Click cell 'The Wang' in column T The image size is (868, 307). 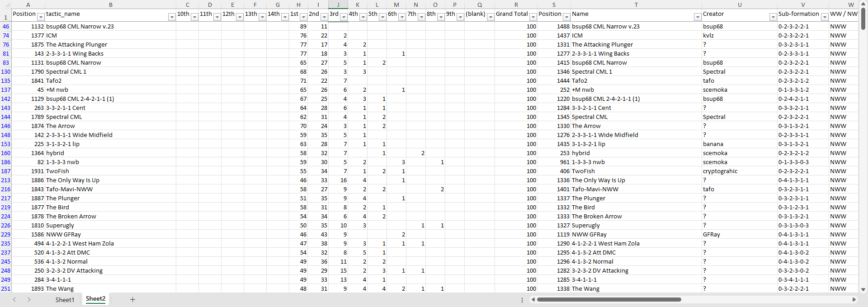[x=636, y=288]
